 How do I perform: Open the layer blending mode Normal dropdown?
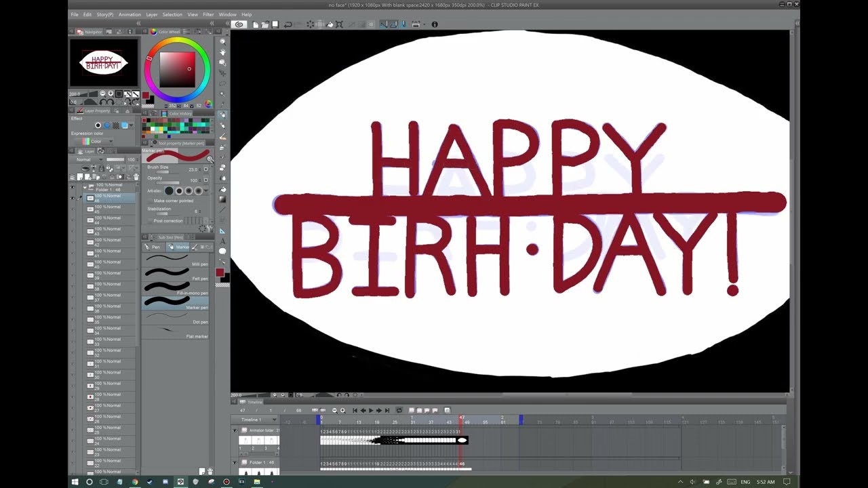(x=87, y=160)
